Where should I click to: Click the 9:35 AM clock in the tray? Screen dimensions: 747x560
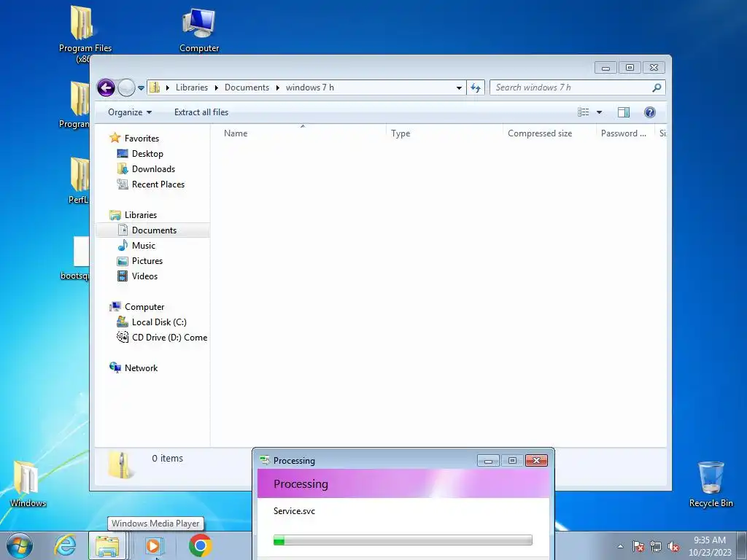point(709,540)
